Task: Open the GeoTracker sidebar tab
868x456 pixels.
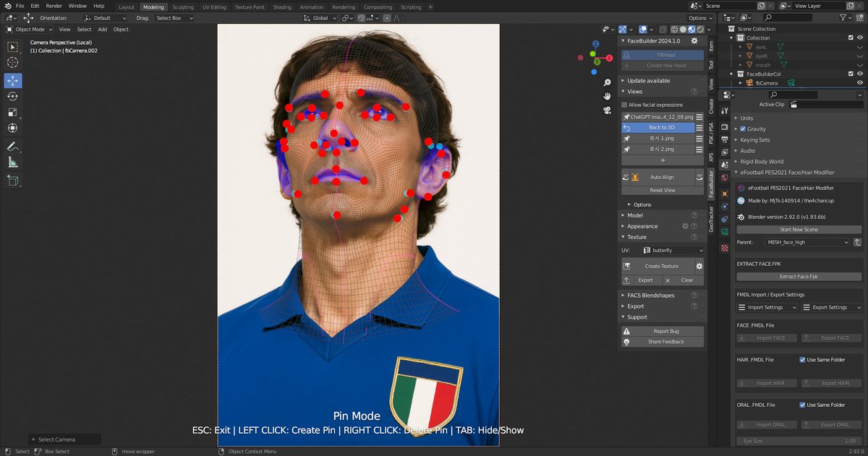Action: 711,219
